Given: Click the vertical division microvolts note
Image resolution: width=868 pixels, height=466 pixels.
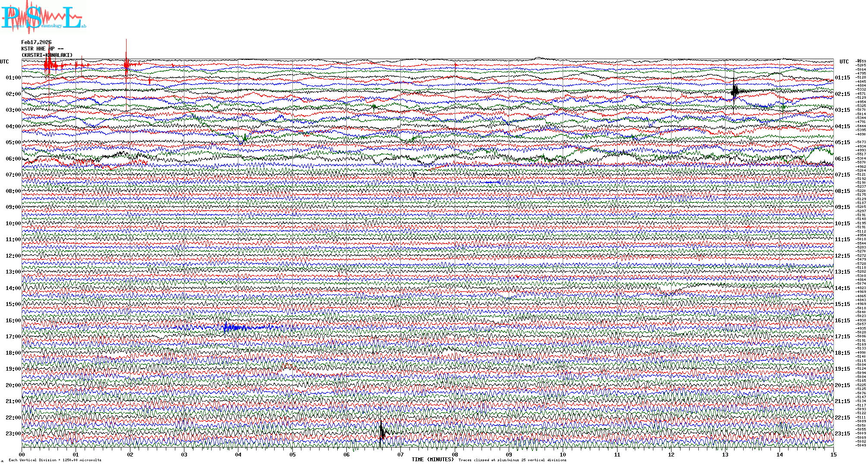Looking at the screenshot, I should click(55, 460).
